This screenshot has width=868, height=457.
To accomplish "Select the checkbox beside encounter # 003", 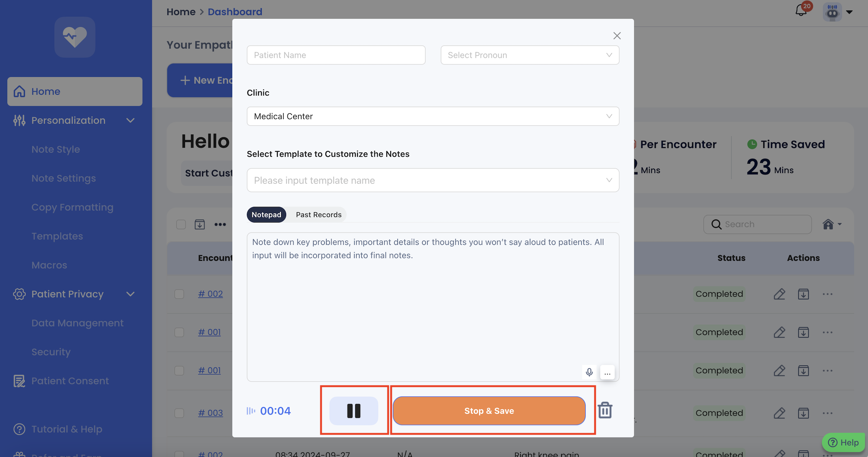I will [179, 413].
